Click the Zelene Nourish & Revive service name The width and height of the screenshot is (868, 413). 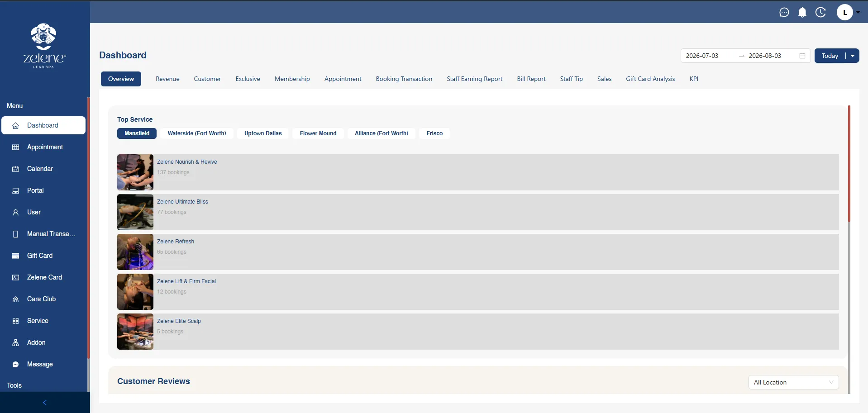[187, 162]
